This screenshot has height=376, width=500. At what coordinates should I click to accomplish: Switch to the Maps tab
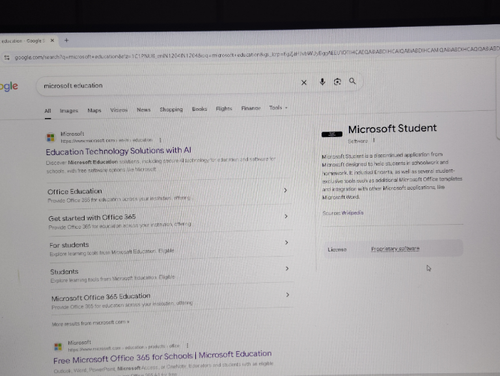point(94,110)
